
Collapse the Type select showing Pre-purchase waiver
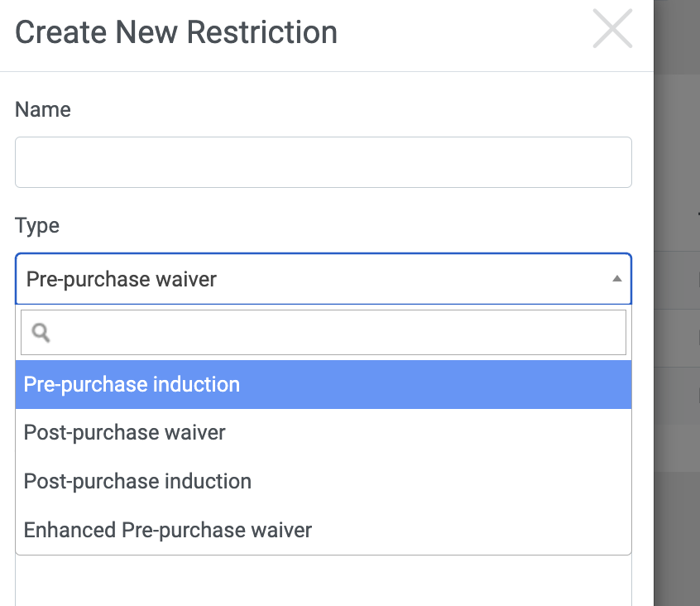click(323, 279)
